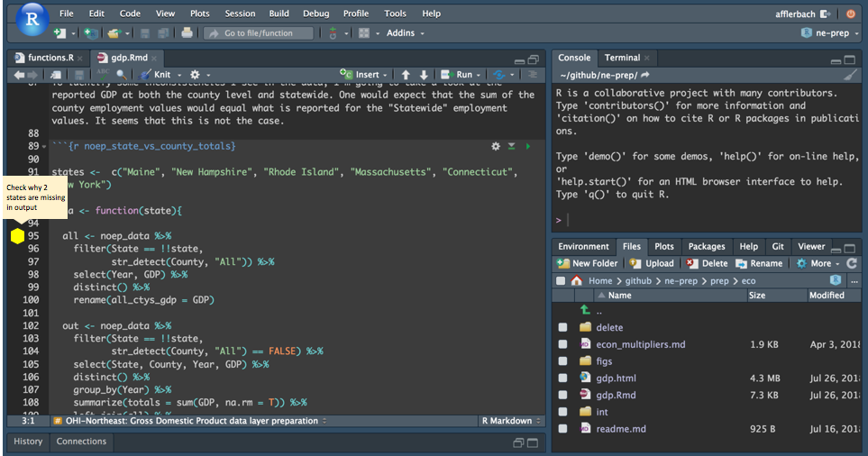Click the Upload button

(x=652, y=263)
